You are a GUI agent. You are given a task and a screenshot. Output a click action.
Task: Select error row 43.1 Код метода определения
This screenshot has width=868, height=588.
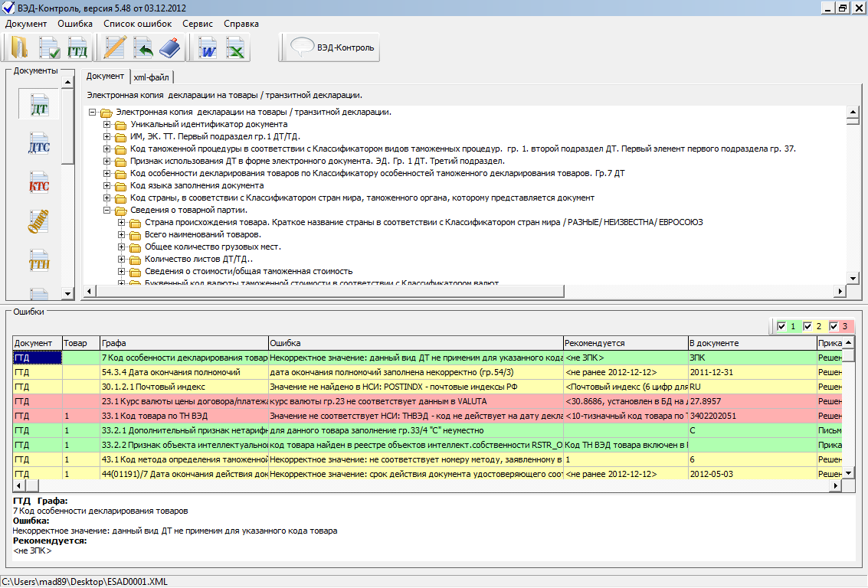pos(427,459)
